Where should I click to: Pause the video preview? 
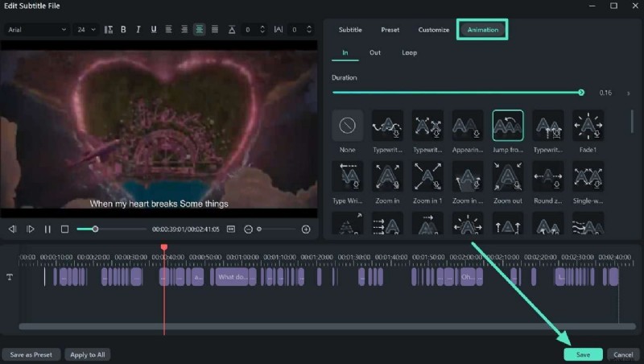[47, 230]
